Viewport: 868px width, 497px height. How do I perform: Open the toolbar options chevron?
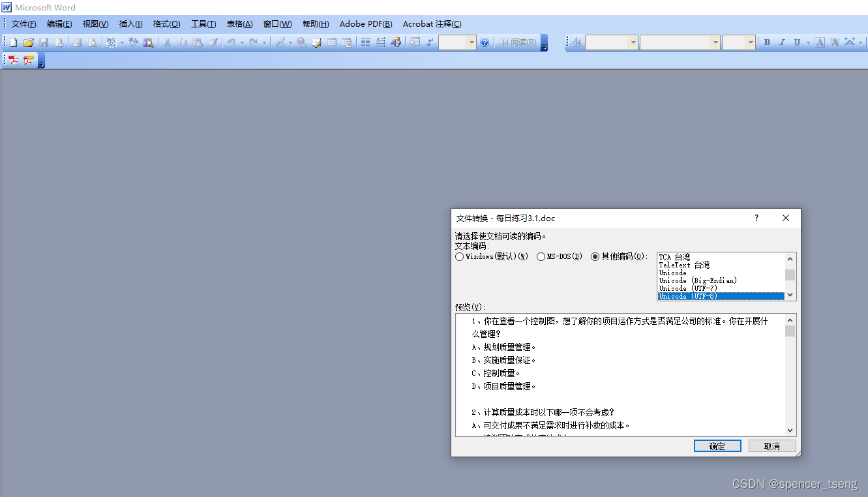pos(544,46)
